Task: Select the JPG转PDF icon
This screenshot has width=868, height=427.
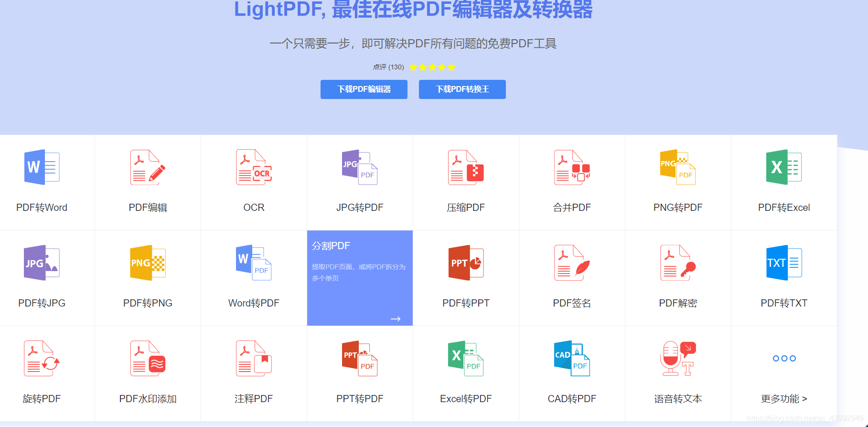Action: pos(360,167)
